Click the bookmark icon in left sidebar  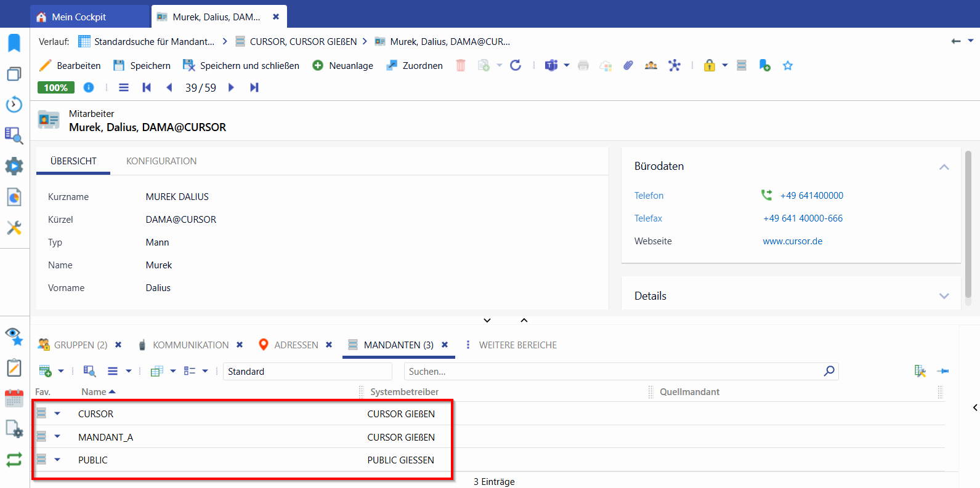[x=14, y=43]
